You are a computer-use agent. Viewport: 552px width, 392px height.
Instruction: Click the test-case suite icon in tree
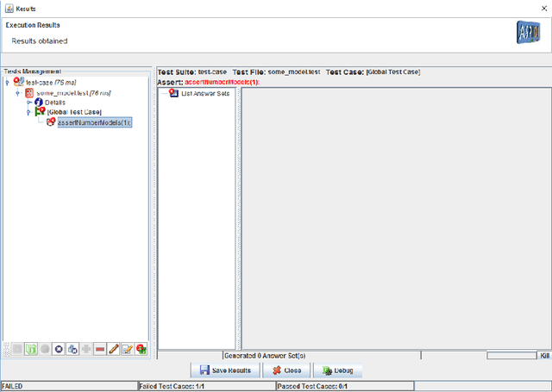tap(19, 82)
